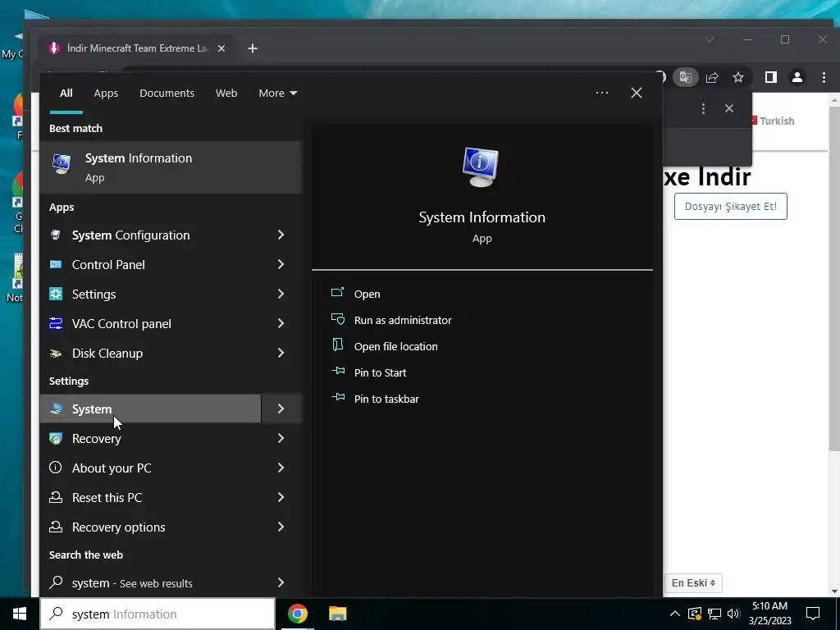840x630 pixels.
Task: Click the Disk Cleanup icon
Action: click(56, 353)
